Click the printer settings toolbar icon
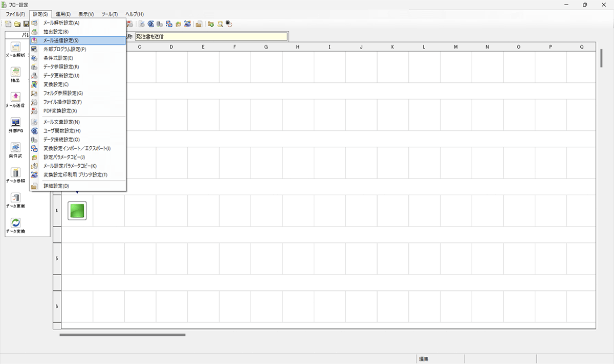This screenshot has height=364, width=614. [x=187, y=24]
